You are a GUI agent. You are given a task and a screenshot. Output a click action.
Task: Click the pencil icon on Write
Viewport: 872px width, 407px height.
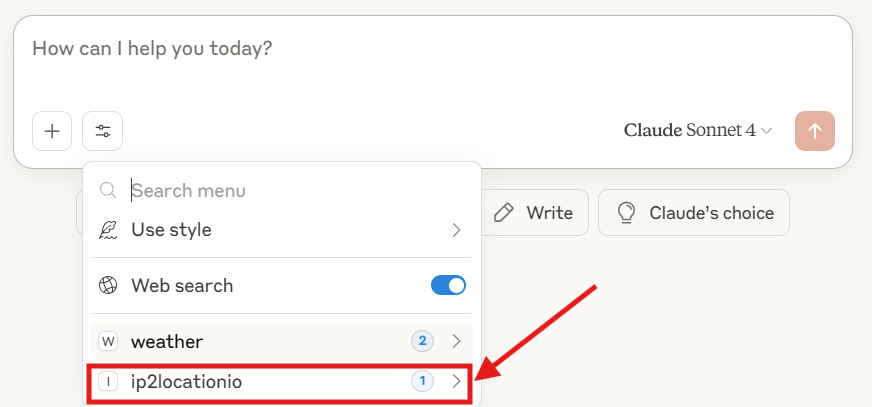pos(503,213)
